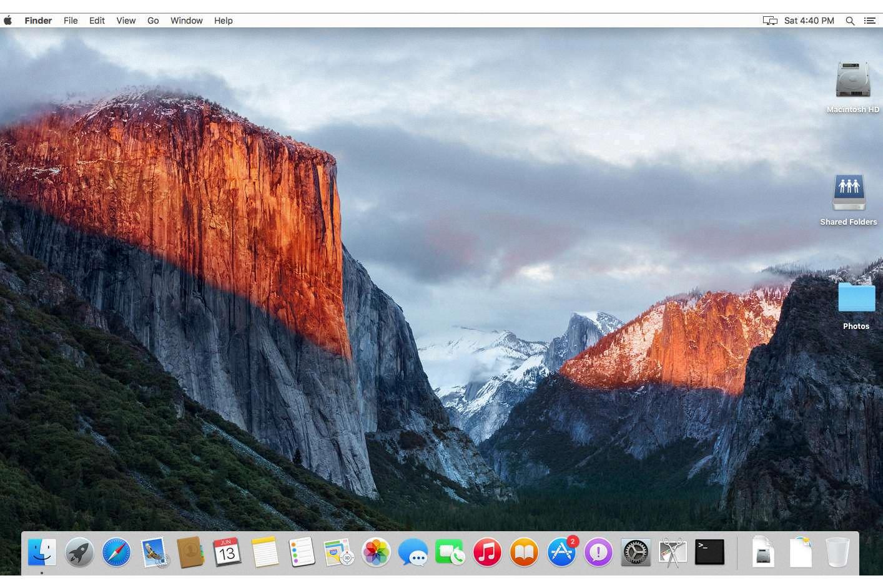This screenshot has height=588, width=883.
Task: Open Launchpad
Action: click(x=79, y=552)
